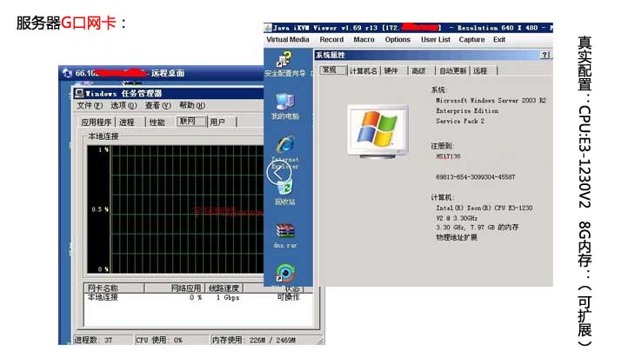The image size is (628, 364).
Task: Open the Macro menu in iKVM Viewer
Action: point(364,40)
